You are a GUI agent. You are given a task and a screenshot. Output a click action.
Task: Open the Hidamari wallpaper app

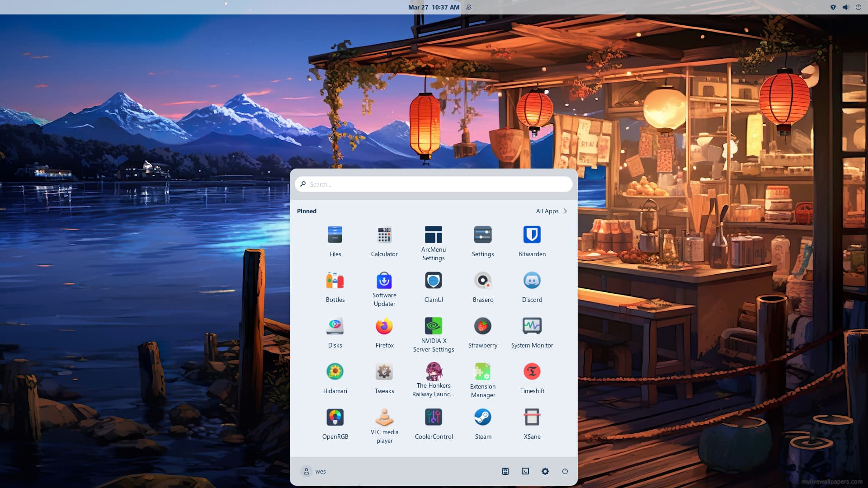(335, 378)
